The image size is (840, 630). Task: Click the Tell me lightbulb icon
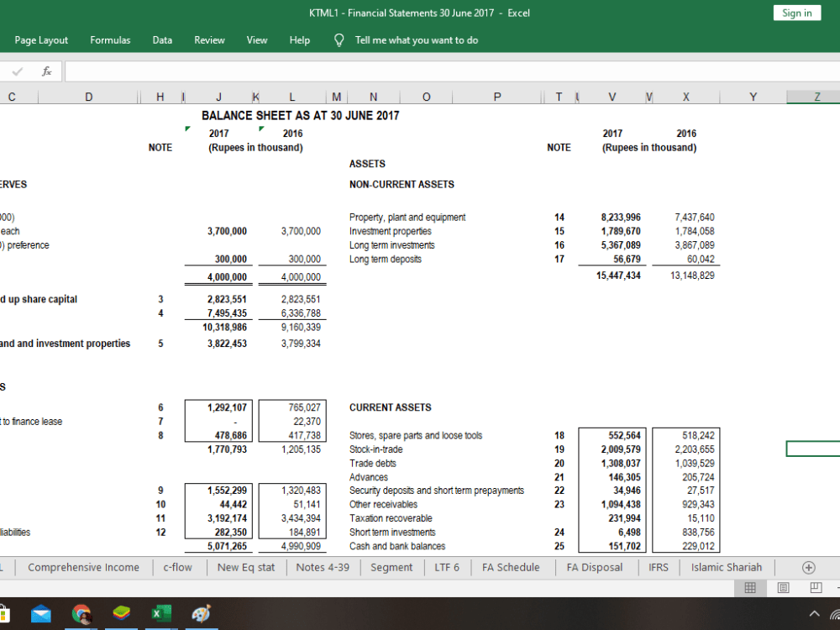(x=339, y=40)
